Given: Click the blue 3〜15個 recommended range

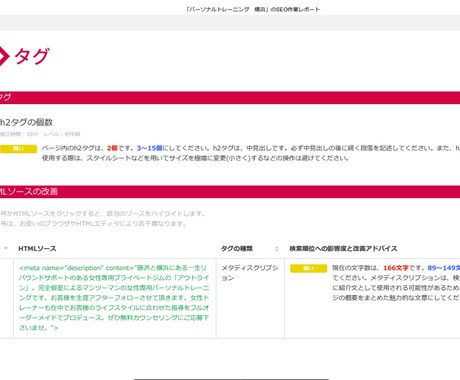Looking at the screenshot, I should [149, 148].
